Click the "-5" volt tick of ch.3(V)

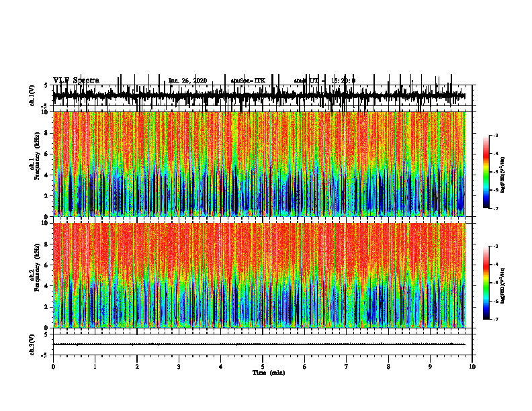[x=46, y=355]
